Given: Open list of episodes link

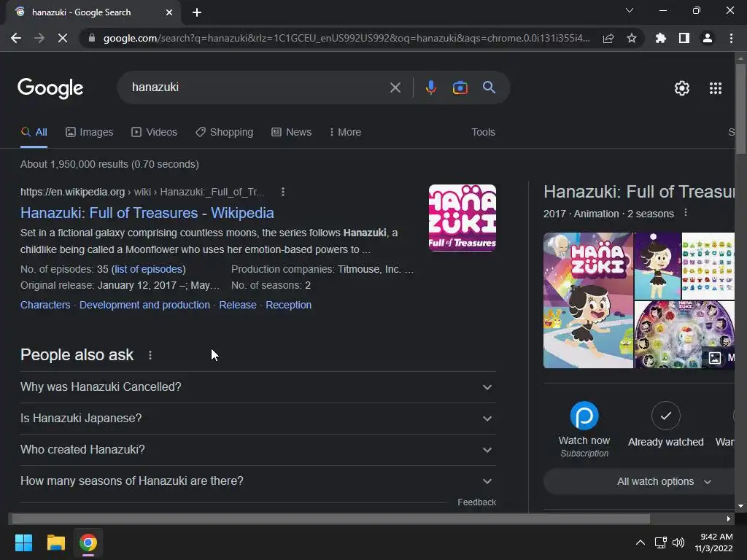Looking at the screenshot, I should pyautogui.click(x=148, y=270).
